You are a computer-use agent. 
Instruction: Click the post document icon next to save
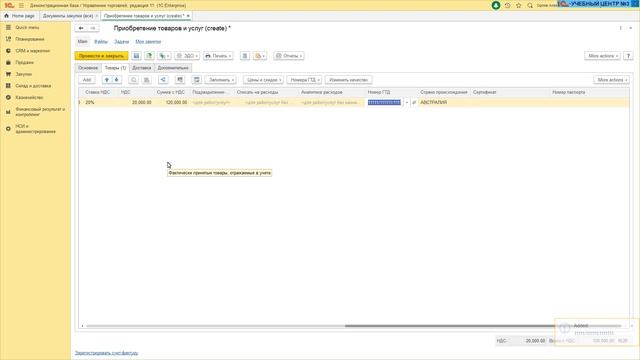coord(149,56)
